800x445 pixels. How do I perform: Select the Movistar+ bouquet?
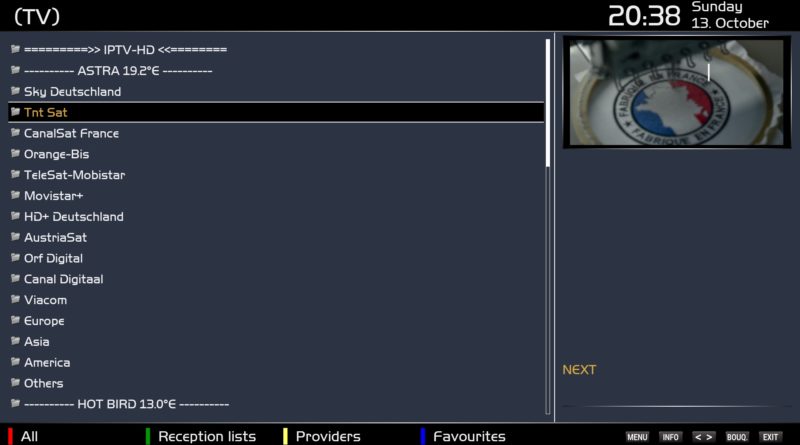click(x=276, y=196)
